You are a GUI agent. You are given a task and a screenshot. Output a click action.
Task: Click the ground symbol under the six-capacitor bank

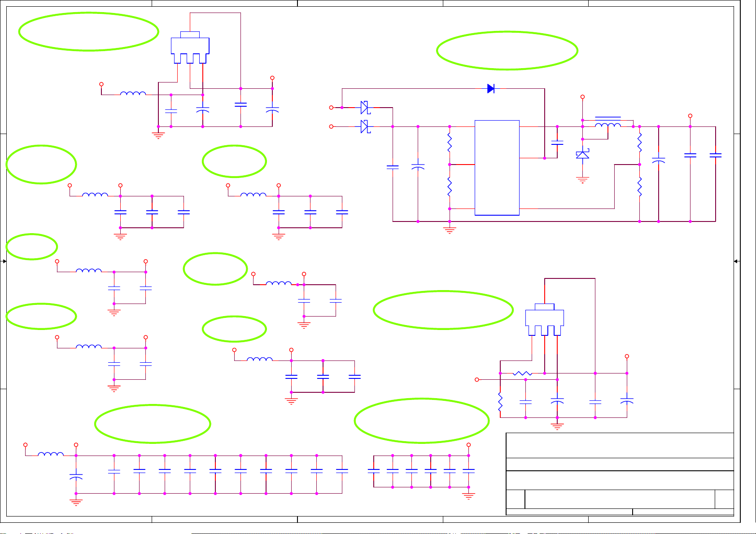pyautogui.click(x=468, y=496)
